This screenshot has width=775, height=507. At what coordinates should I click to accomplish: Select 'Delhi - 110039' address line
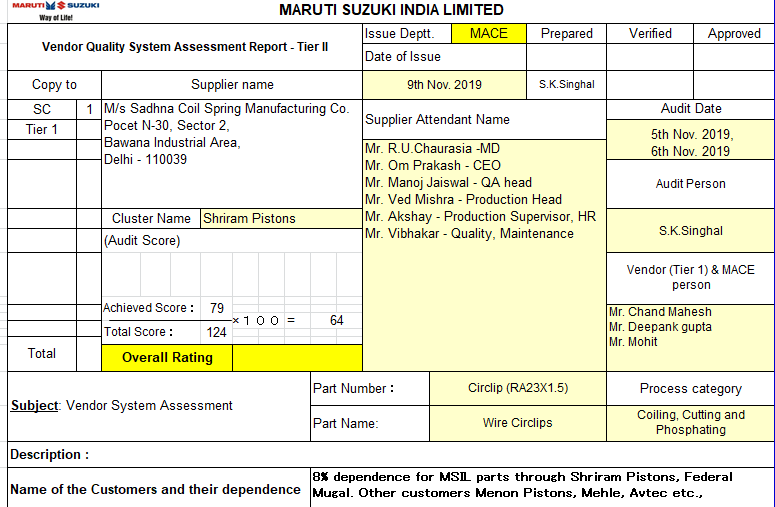145,160
